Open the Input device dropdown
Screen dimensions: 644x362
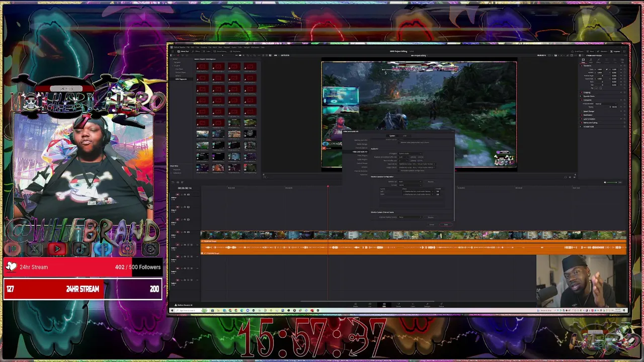pyautogui.click(x=417, y=164)
